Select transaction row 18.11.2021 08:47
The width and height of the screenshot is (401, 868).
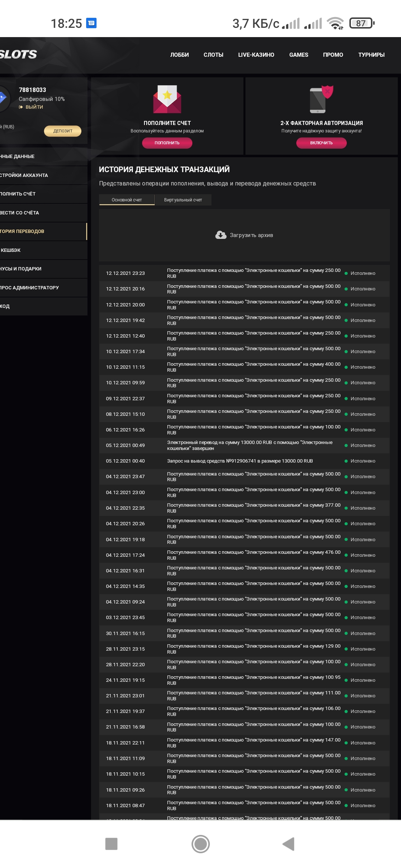(x=244, y=806)
